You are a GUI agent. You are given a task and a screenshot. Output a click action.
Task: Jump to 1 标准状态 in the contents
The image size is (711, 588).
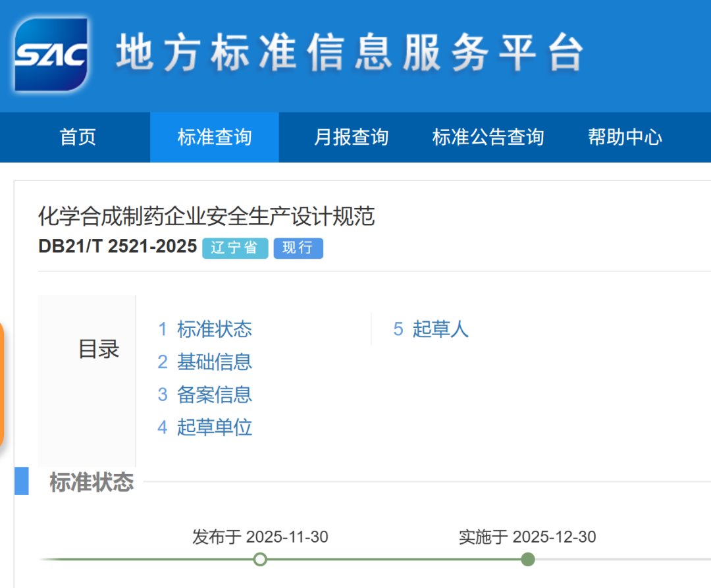click(205, 329)
